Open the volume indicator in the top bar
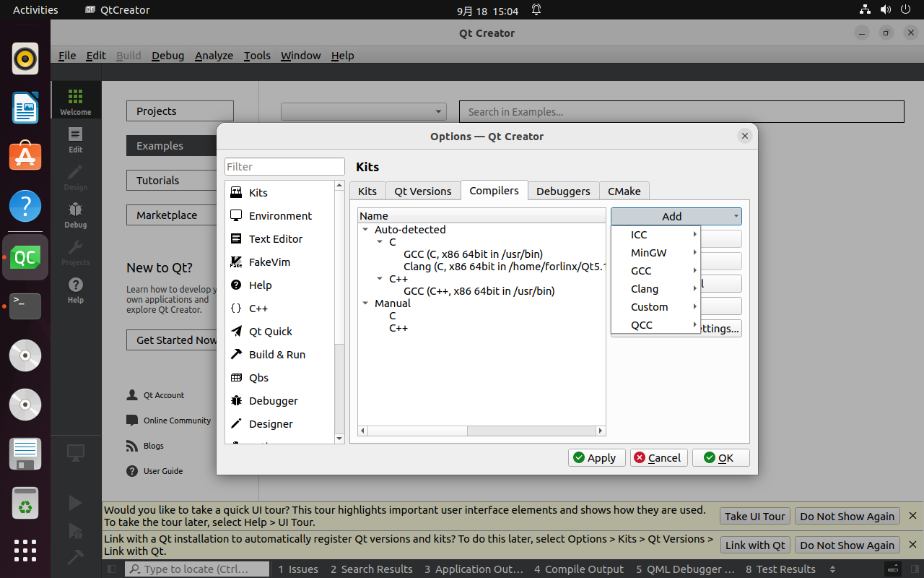924x578 pixels. click(886, 10)
